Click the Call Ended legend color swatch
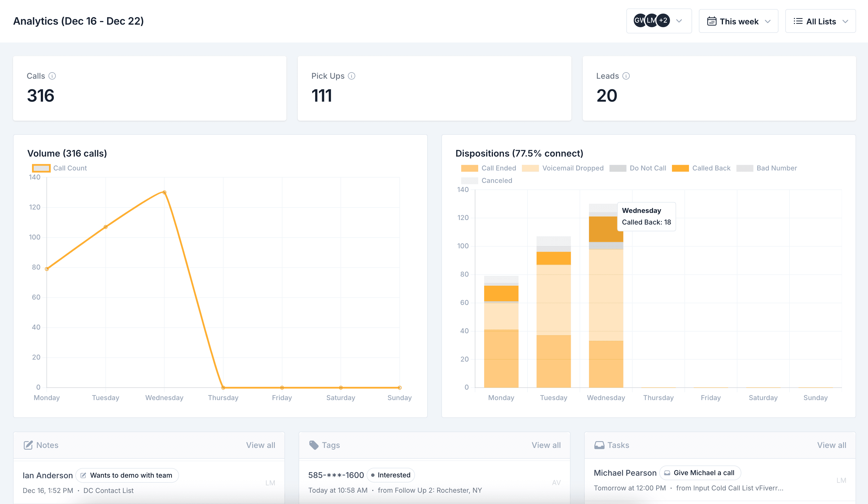868x504 pixels. [x=469, y=168]
